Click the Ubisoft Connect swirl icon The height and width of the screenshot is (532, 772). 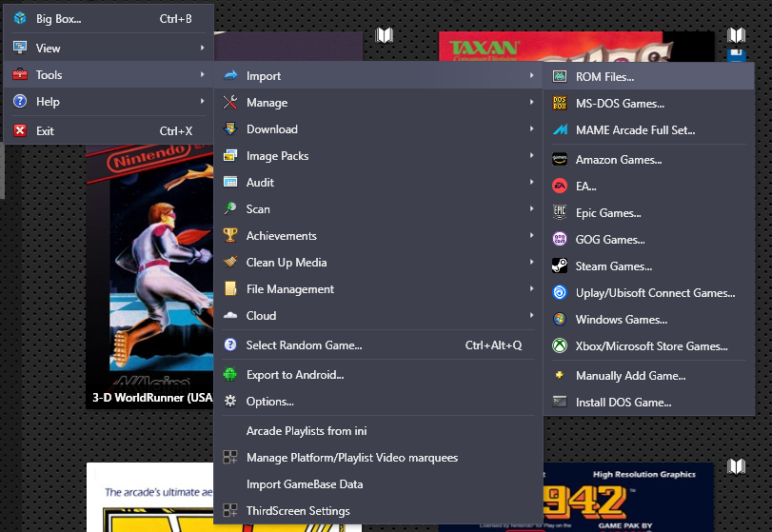click(x=560, y=292)
